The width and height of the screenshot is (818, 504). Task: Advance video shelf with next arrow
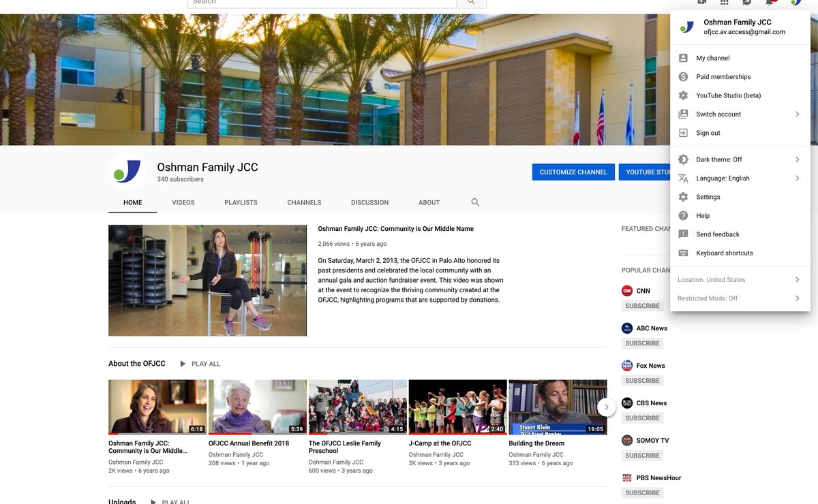[x=607, y=407]
